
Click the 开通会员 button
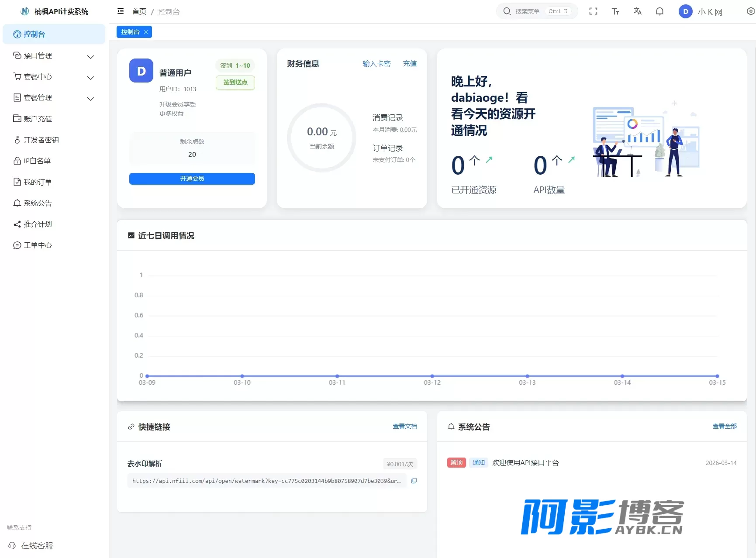point(192,179)
